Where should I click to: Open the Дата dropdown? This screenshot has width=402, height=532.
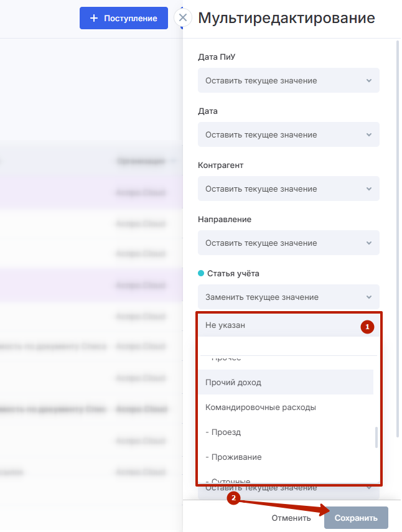(x=289, y=134)
